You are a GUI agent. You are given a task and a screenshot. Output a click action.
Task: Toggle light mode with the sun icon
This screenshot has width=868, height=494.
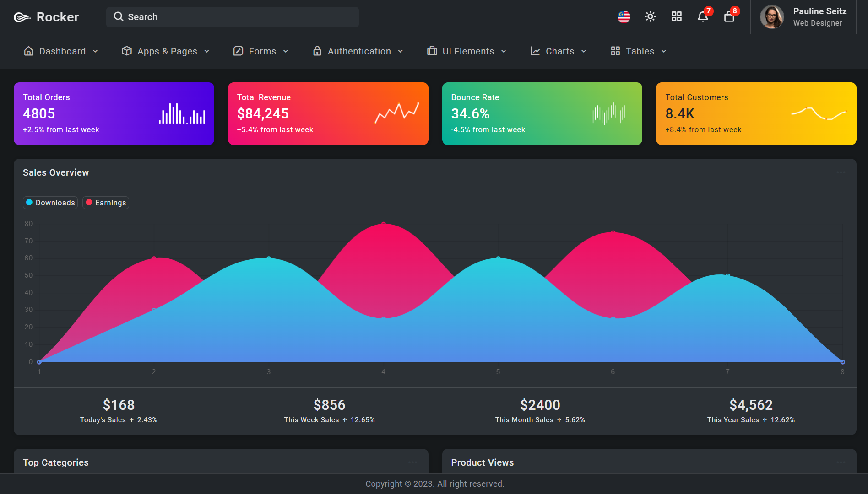pyautogui.click(x=650, y=16)
